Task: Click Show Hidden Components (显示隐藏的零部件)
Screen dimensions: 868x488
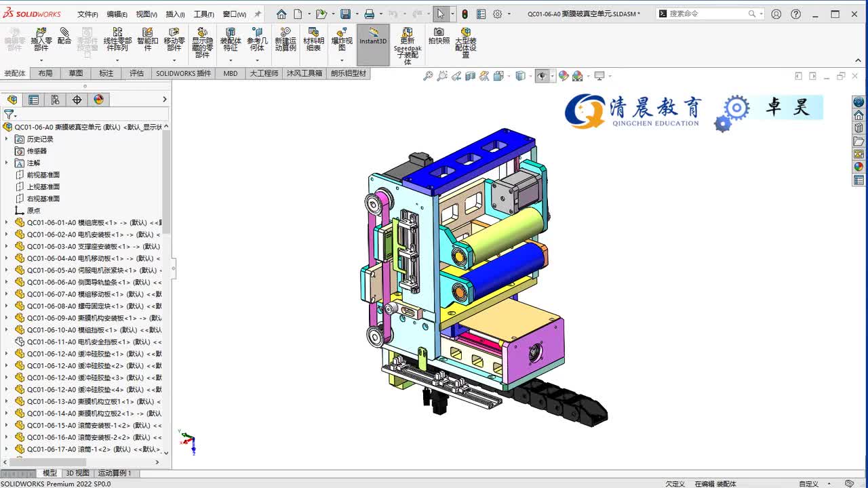Action: coord(202,43)
